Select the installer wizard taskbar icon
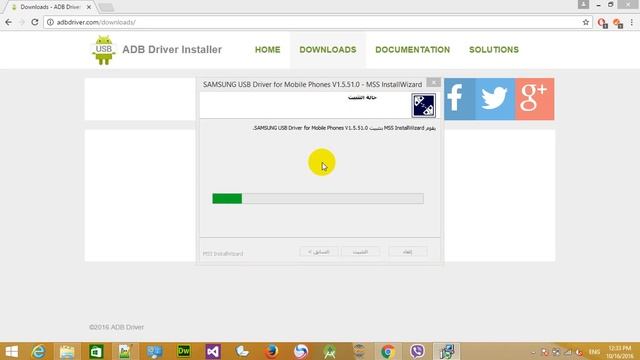The image size is (640, 360). (x=447, y=351)
